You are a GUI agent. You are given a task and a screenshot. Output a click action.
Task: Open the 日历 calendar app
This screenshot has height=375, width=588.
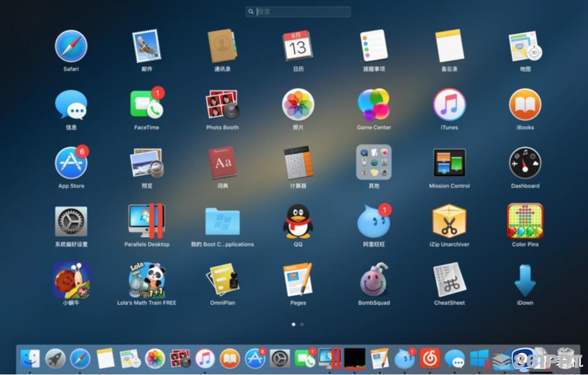coord(298,46)
